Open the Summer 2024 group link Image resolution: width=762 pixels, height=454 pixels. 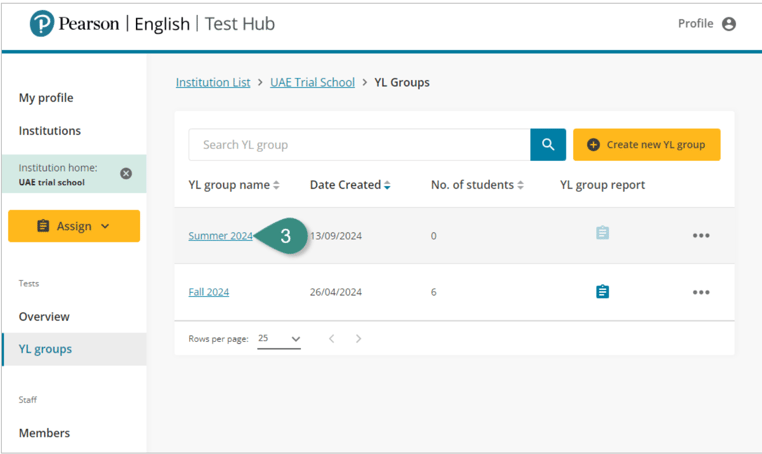tap(220, 236)
